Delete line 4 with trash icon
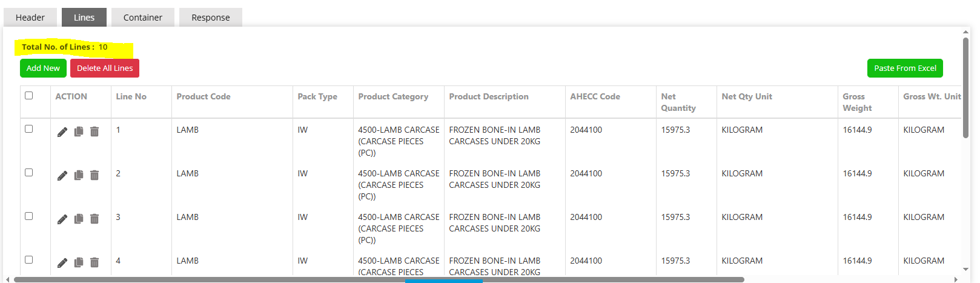Viewport: 980px width, 283px height. coord(94,262)
